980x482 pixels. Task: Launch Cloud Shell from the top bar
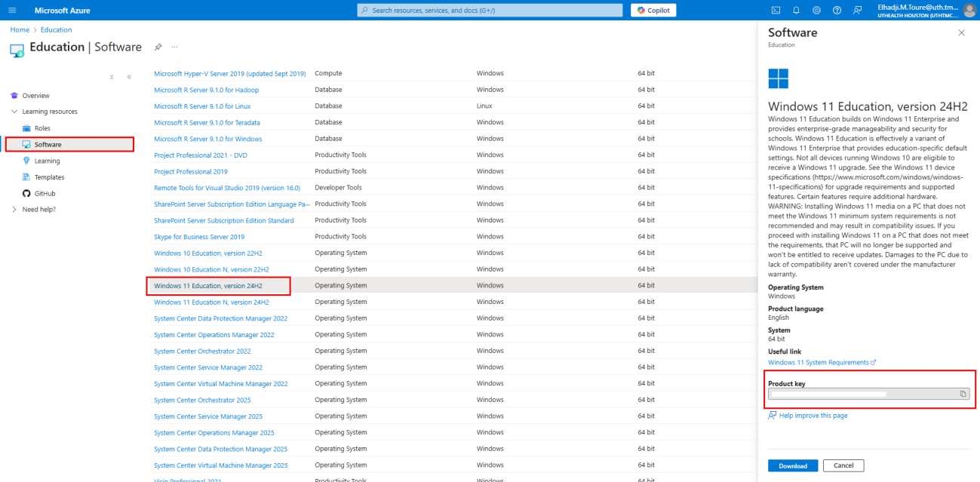click(x=776, y=10)
